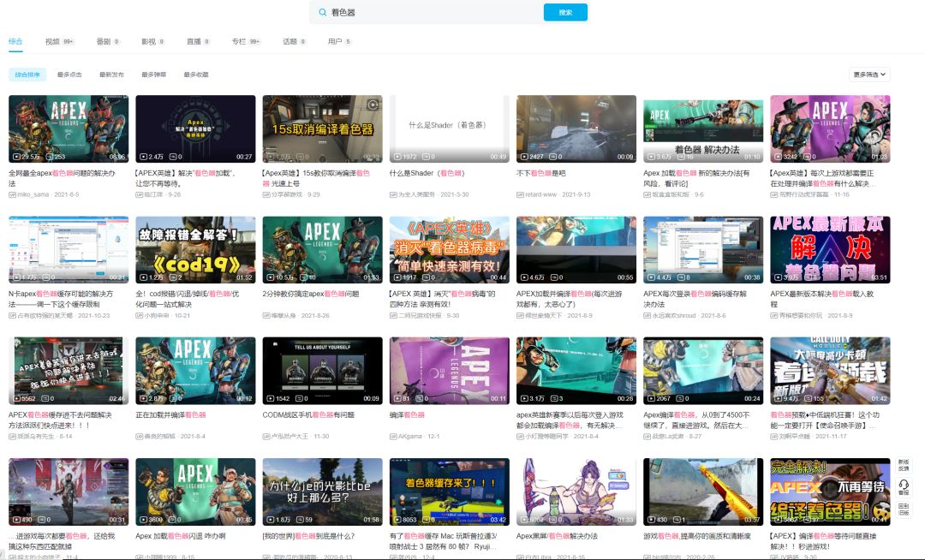Click play-count icon showing 1.8万 on 为什么je thumbnail
Image resolution: width=925 pixels, height=560 pixels.
(271, 519)
